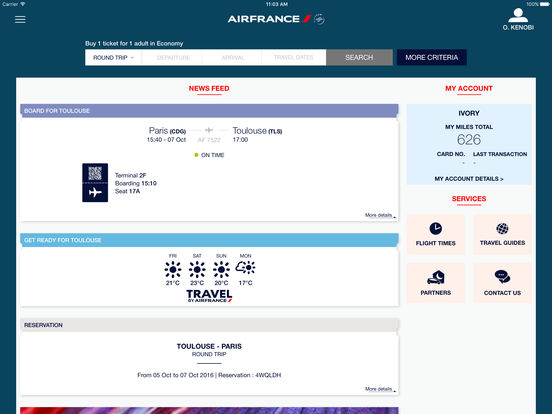Click Toulouse (TLS) arrival text

click(257, 131)
